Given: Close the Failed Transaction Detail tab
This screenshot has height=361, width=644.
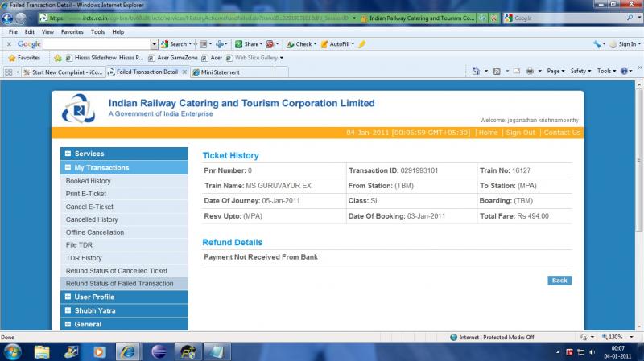Looking at the screenshot, I should point(184,72).
